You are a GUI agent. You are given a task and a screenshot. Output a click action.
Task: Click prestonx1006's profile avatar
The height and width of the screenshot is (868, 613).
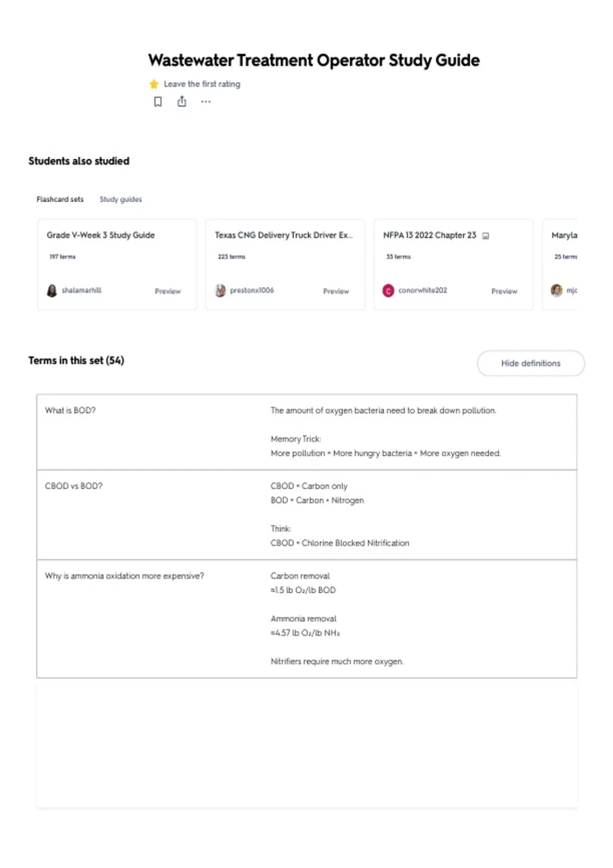(x=220, y=291)
